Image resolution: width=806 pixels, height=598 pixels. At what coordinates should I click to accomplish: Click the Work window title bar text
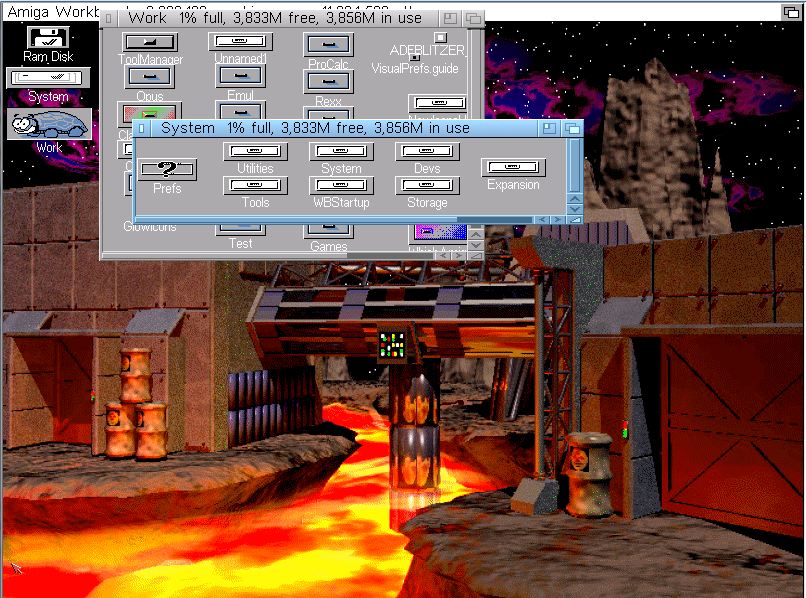pos(274,19)
